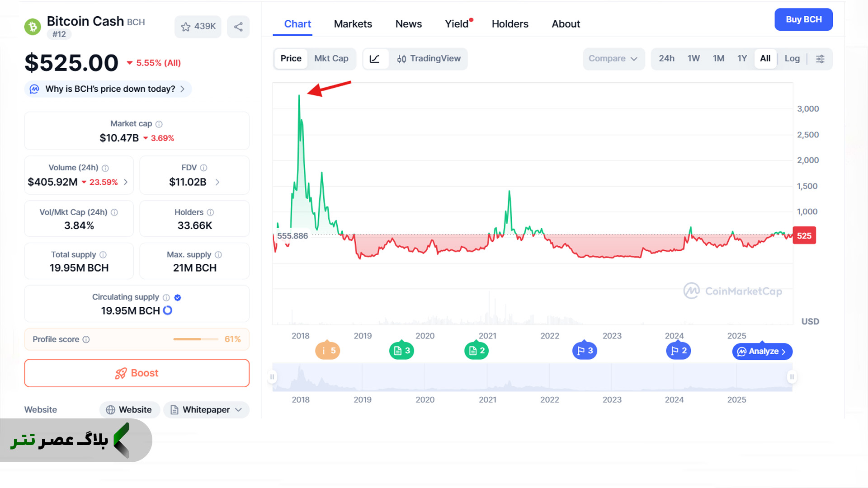Image resolution: width=868 pixels, height=488 pixels.
Task: Click the 555.886 baseline price label
Action: pos(292,236)
